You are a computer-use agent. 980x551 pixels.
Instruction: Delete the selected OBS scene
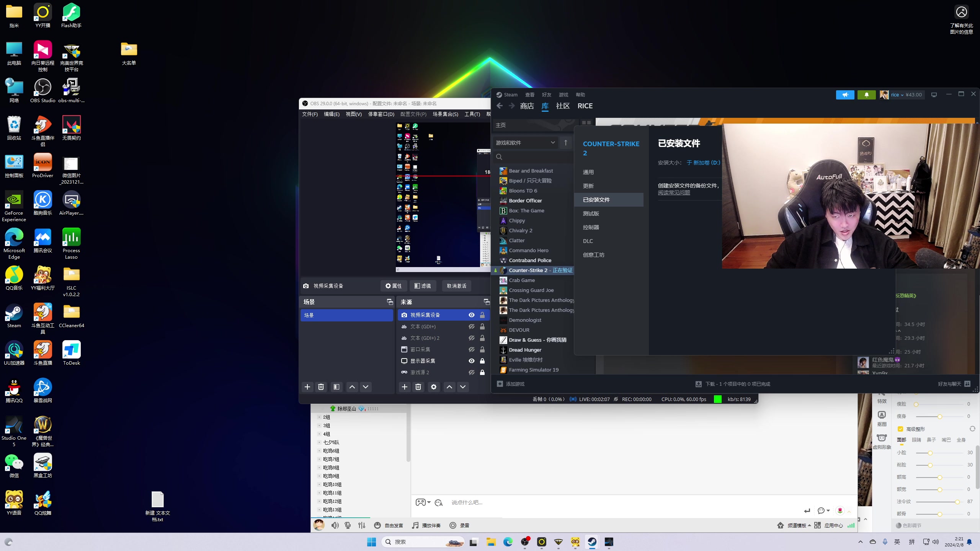click(321, 387)
